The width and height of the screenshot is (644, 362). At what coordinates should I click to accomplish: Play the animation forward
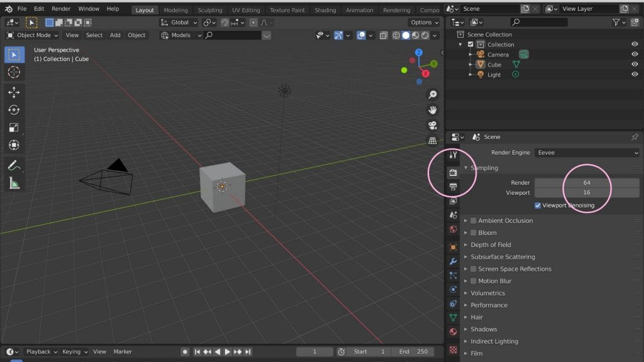pyautogui.click(x=227, y=352)
